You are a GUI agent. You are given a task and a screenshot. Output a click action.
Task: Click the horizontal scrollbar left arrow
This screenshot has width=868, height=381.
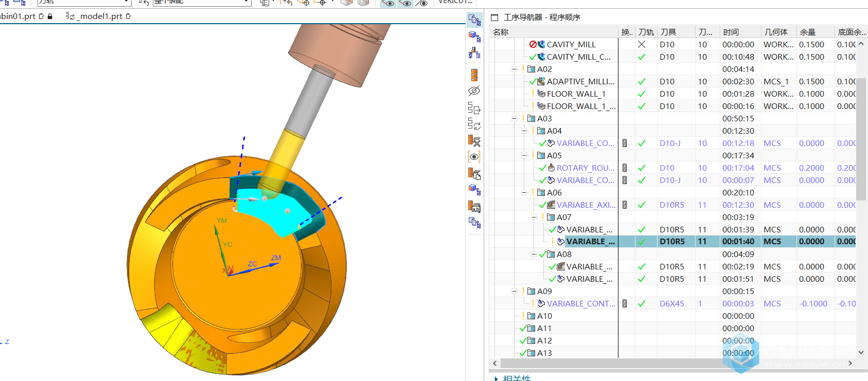[495, 363]
